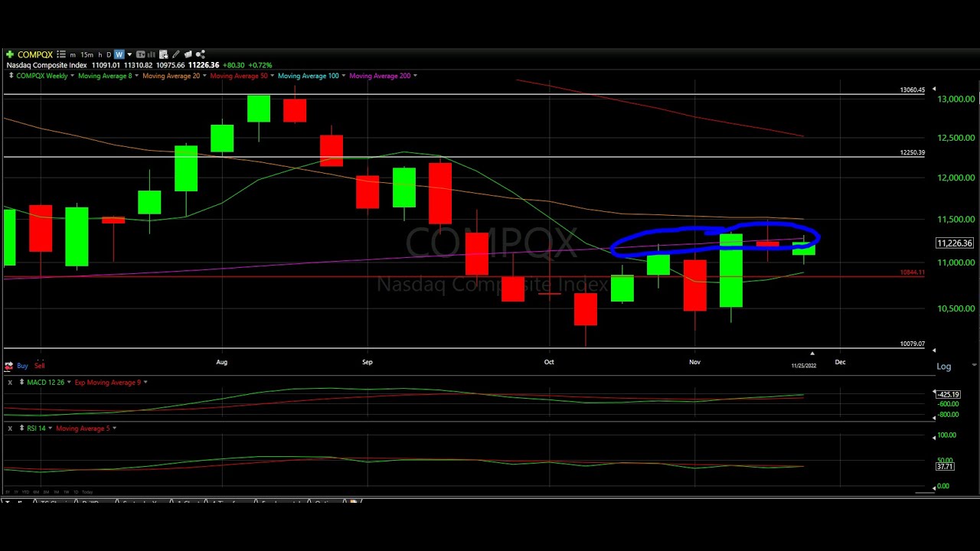This screenshot has width=980, height=551.
Task: Open the Moving Average 8 dropdown
Action: [136, 76]
